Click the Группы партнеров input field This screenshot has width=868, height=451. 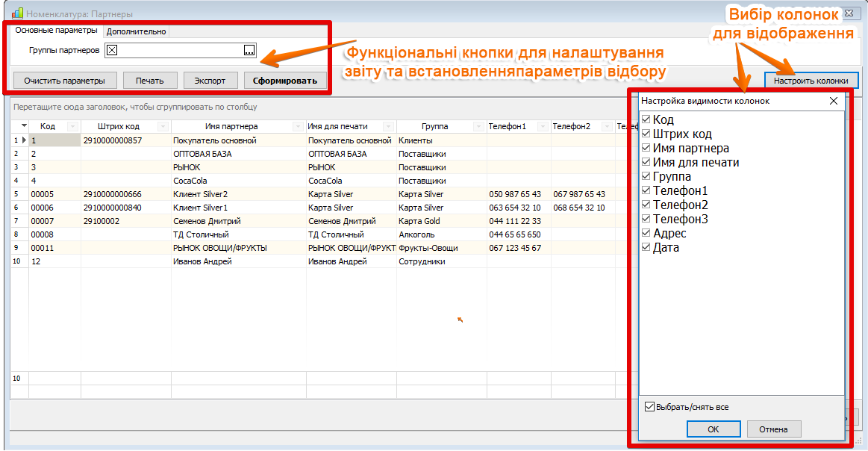(x=180, y=51)
